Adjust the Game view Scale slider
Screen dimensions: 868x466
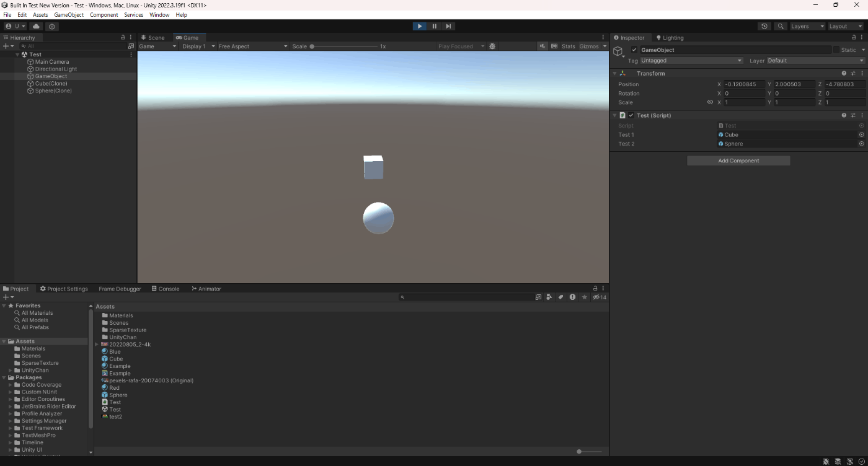pos(345,46)
